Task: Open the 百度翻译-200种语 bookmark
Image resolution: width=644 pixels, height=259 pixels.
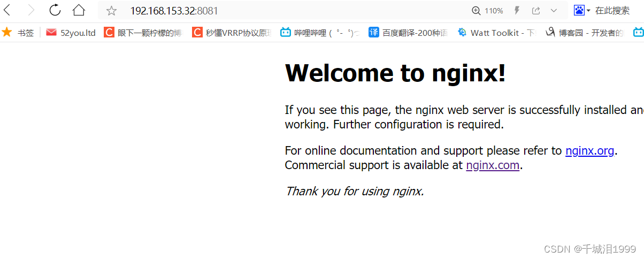Action: coord(408,33)
